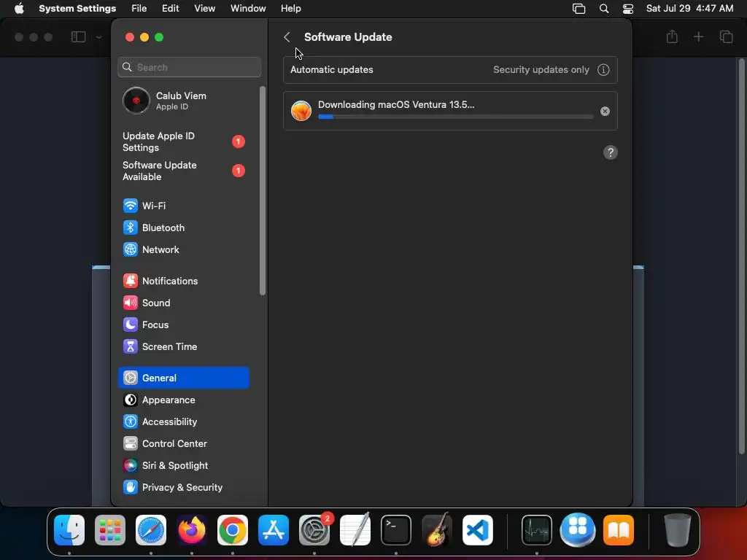
Task: Open the Books app from the Dock
Action: click(x=619, y=530)
